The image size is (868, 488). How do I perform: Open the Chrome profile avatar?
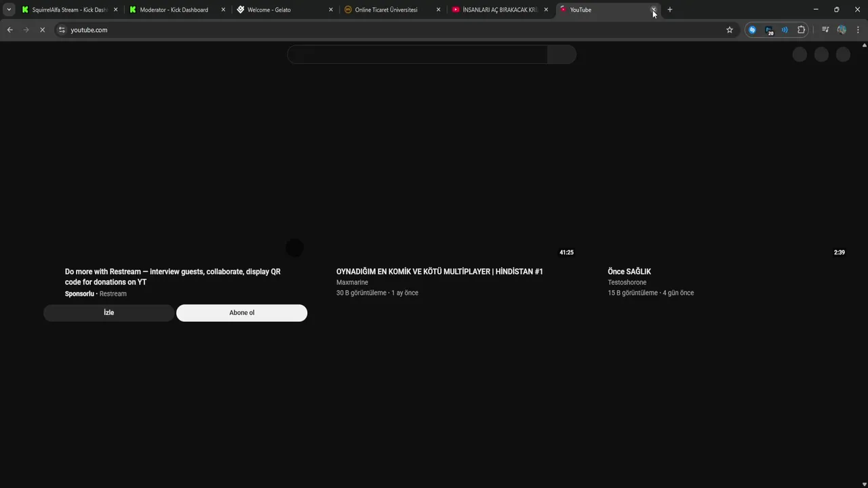[842, 30]
